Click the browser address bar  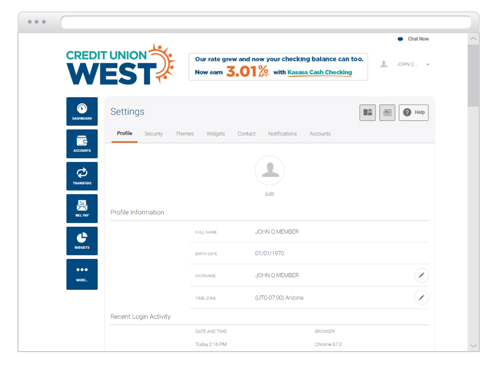pos(266,22)
